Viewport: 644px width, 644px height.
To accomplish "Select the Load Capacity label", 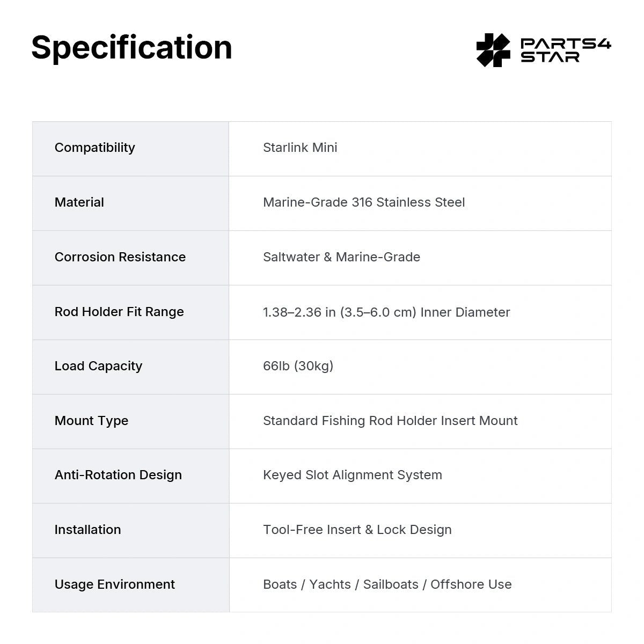I will click(x=98, y=366).
